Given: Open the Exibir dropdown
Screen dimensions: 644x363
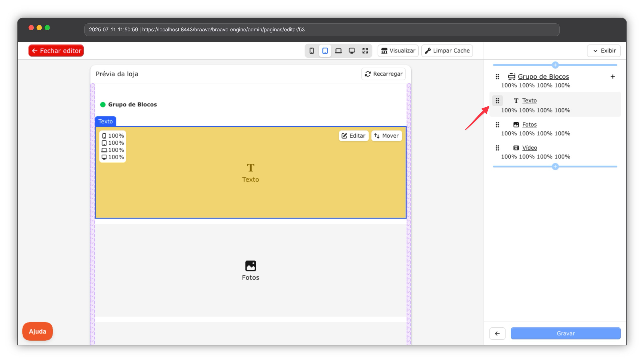Looking at the screenshot, I should (603, 51).
